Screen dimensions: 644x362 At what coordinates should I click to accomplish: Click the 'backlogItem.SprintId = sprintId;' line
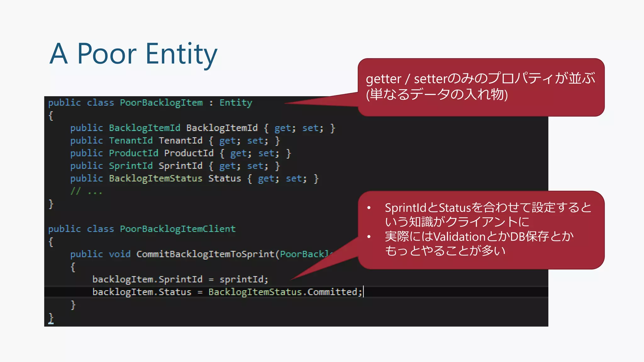pos(180,279)
